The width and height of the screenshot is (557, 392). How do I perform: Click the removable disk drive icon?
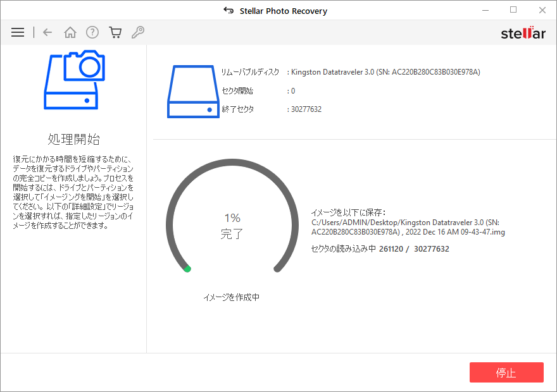coord(193,92)
